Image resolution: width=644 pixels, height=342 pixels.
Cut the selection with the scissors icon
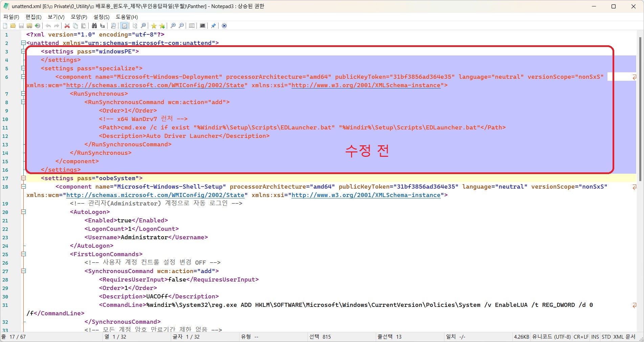pyautogui.click(x=67, y=26)
